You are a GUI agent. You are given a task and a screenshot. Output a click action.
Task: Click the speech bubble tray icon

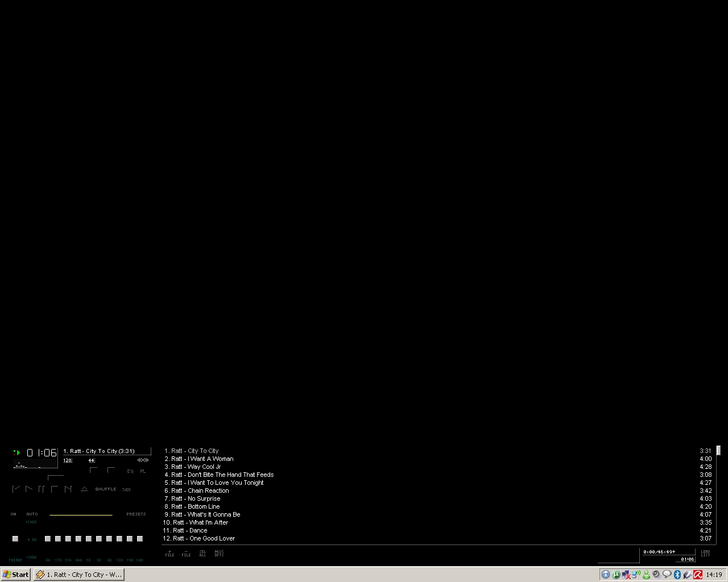pyautogui.click(x=667, y=575)
